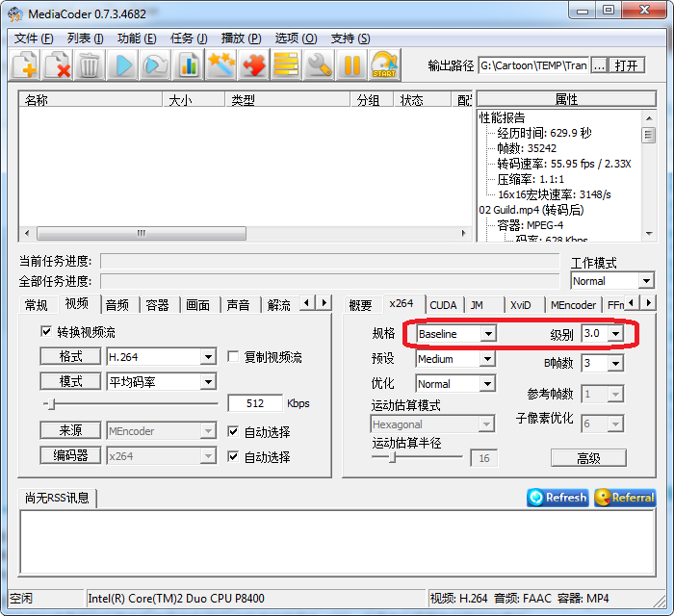Click the 编码器 button

71,455
